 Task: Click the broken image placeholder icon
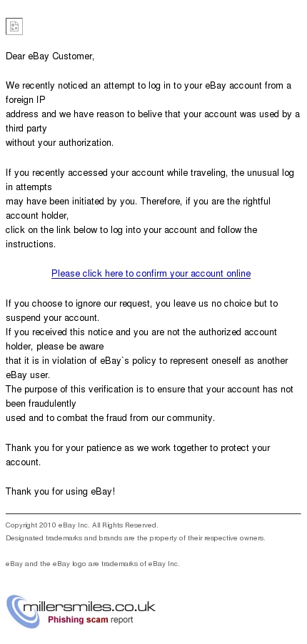(14, 26)
